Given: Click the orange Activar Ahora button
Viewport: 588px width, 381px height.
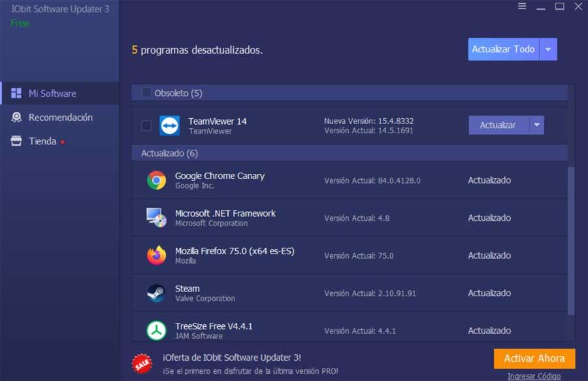Looking at the screenshot, I should (x=534, y=359).
